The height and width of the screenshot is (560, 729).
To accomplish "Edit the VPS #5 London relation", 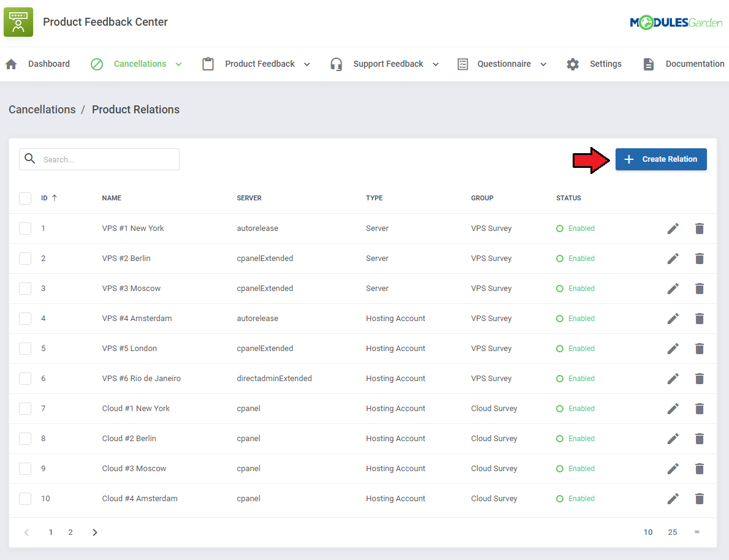I will (673, 349).
